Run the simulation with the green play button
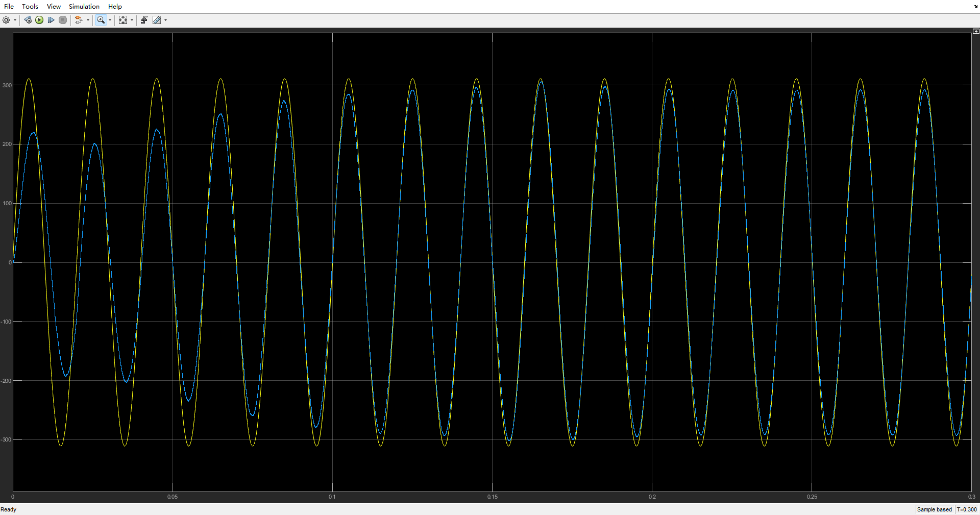 [39, 20]
